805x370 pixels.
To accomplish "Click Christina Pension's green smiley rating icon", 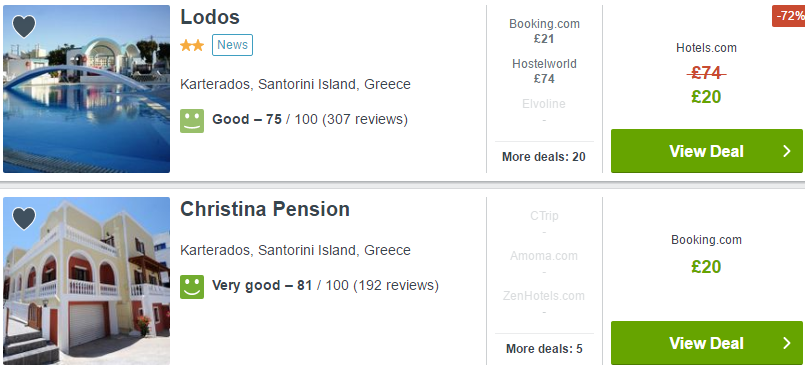I will tap(192, 286).
